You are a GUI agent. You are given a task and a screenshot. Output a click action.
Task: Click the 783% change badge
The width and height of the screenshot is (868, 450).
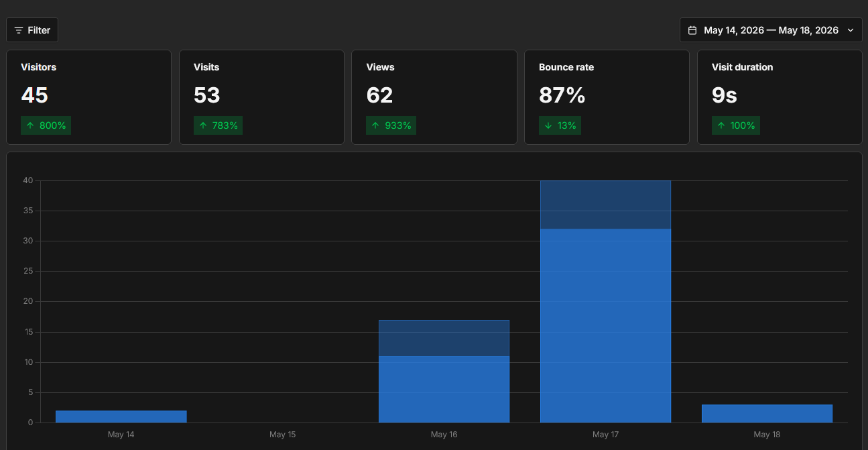coord(219,125)
